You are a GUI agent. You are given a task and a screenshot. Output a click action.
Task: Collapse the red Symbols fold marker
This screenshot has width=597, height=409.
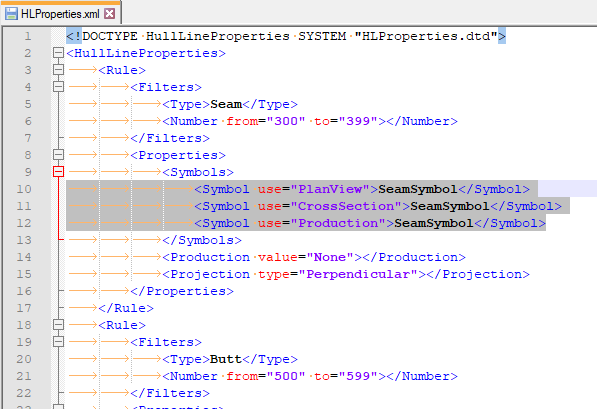click(58, 172)
